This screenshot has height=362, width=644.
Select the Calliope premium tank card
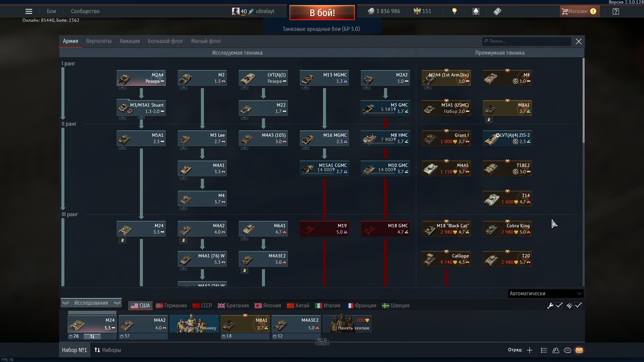pos(446,259)
